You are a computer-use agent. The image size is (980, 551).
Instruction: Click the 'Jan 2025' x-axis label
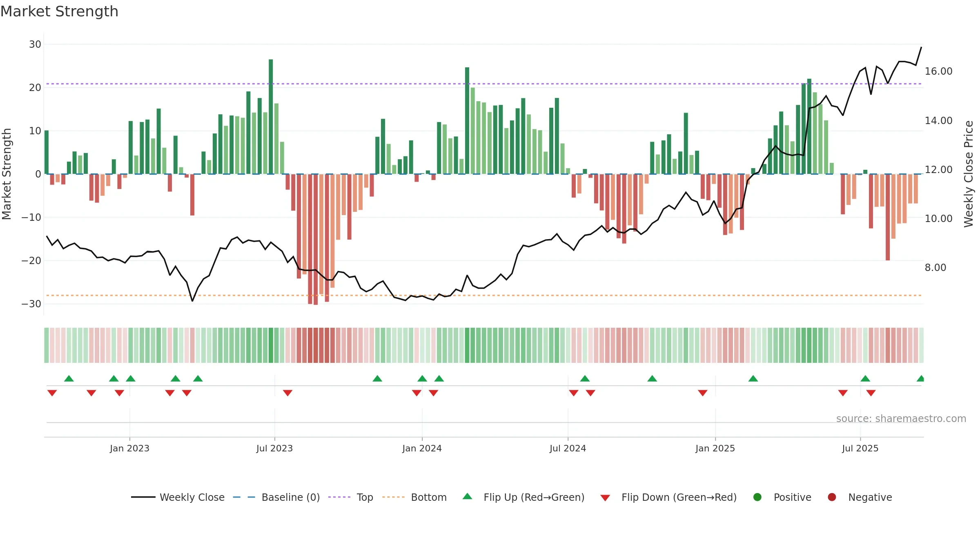715,448
